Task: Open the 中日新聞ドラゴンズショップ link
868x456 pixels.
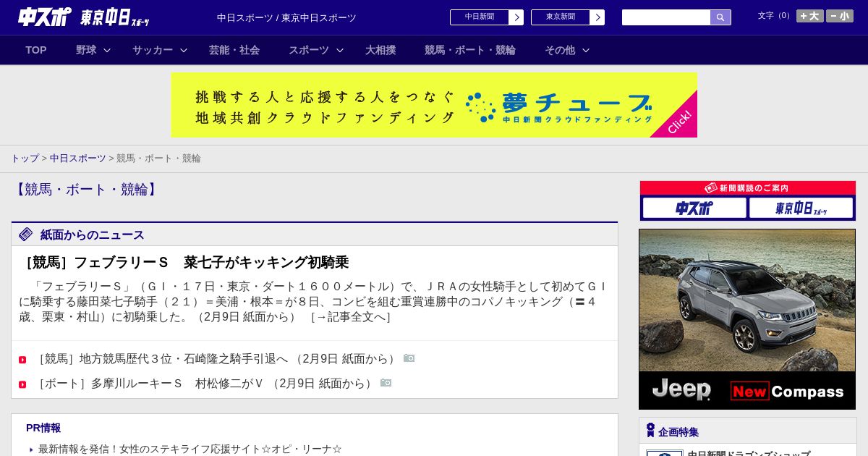Action: [x=749, y=453]
